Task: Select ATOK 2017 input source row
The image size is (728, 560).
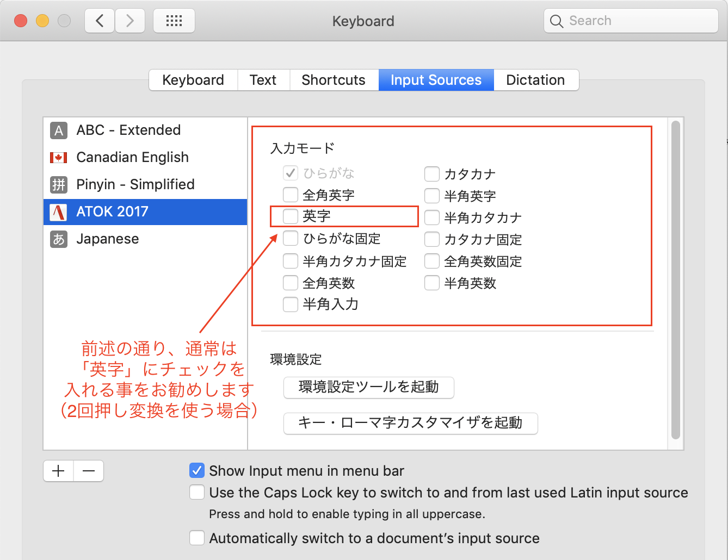Action: pos(145,212)
